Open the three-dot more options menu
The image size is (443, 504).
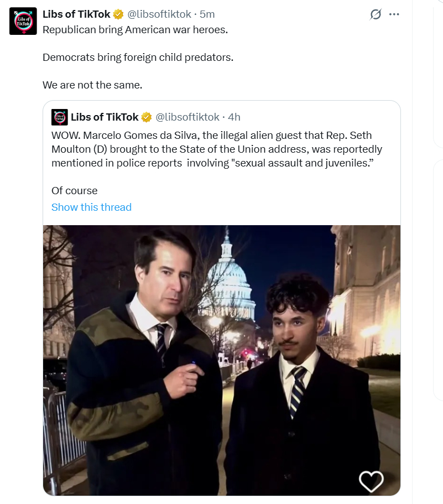394,14
